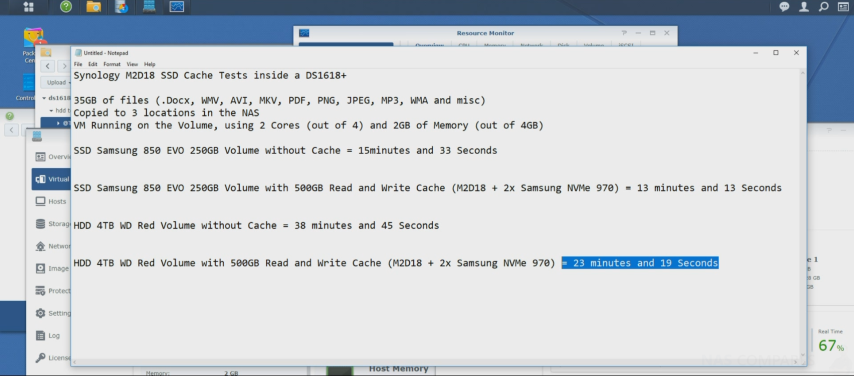
Task: Minimize the Resource Monitor window
Action: 638,33
